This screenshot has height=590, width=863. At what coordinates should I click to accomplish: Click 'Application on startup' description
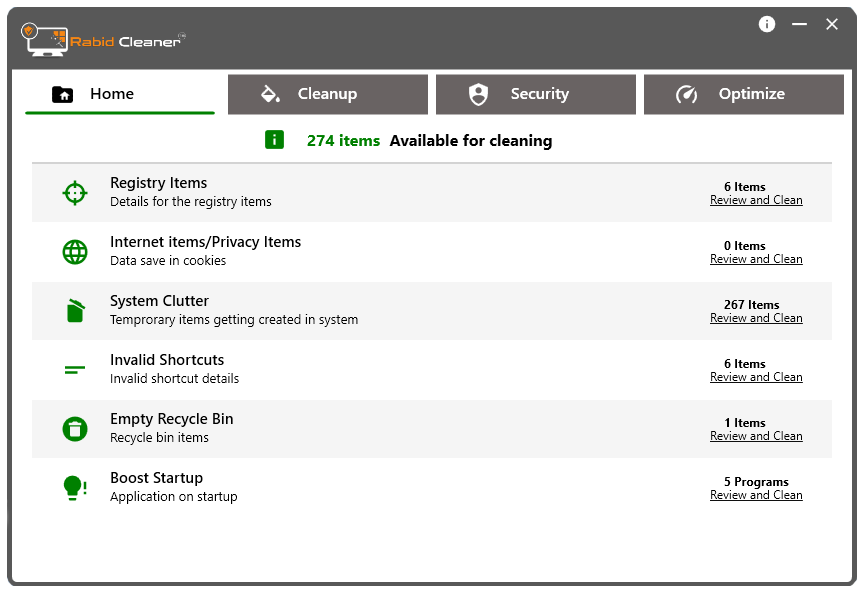173,496
